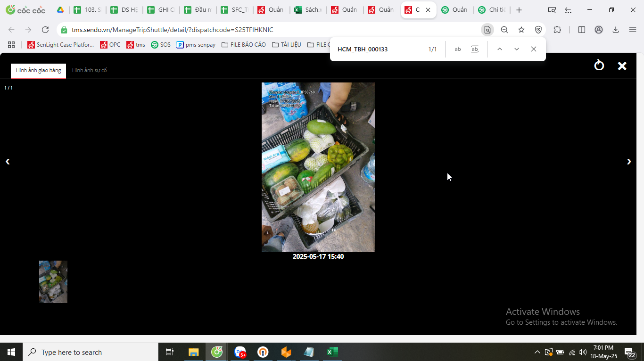Toggle match case (ab) in the find bar

458,49
